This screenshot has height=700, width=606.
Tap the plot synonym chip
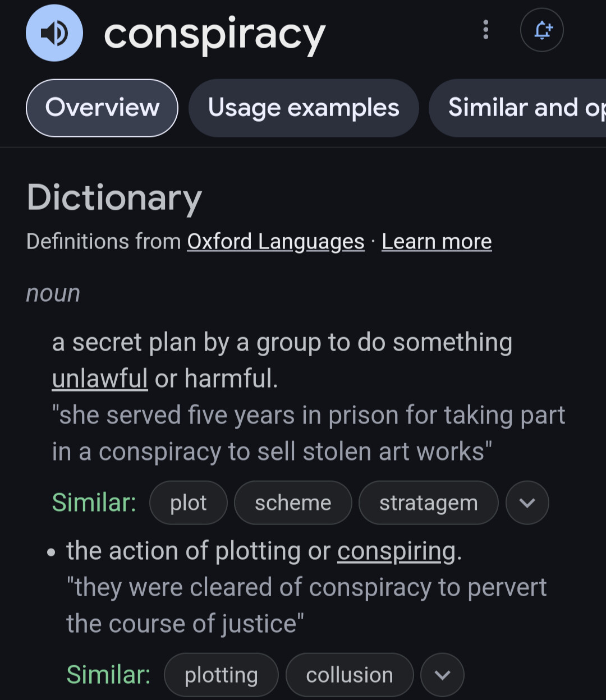click(189, 503)
